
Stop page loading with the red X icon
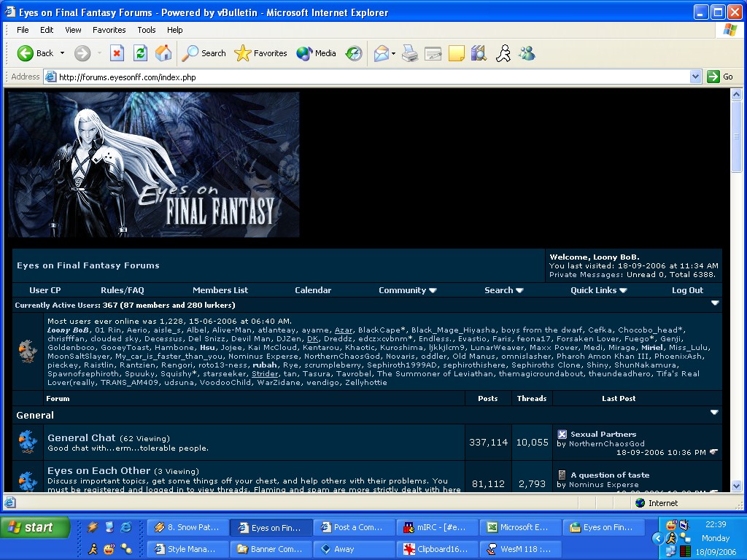[x=117, y=52]
